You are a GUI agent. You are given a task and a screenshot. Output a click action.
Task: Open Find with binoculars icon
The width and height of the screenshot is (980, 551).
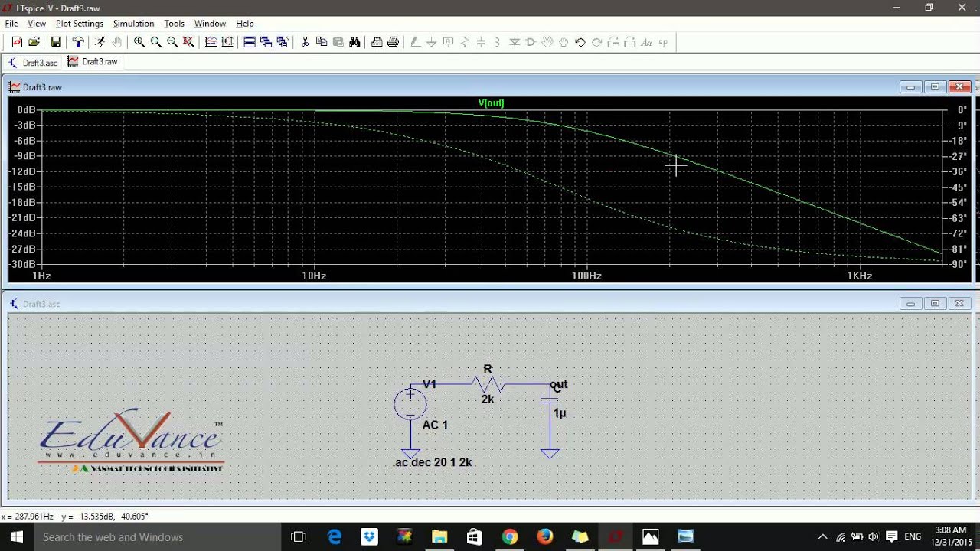click(354, 42)
